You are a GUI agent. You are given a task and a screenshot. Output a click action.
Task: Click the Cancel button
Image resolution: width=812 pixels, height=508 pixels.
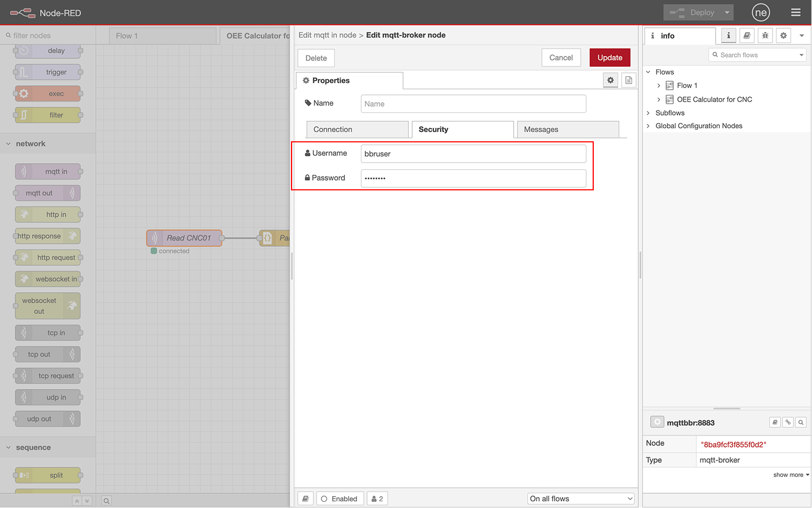click(561, 58)
